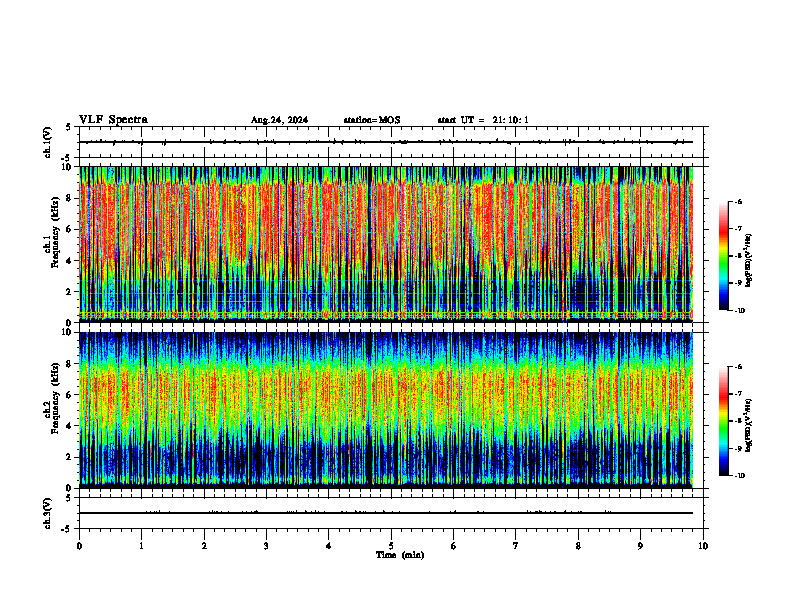This screenshot has height=612, width=792.
Task: Click the ch.2 spectrogram panel
Action: [x=386, y=410]
